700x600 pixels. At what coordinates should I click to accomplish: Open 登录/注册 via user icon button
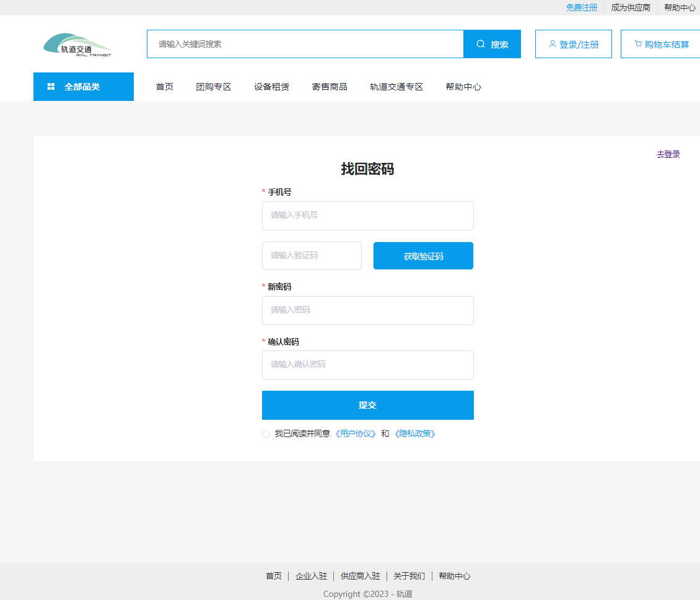573,44
